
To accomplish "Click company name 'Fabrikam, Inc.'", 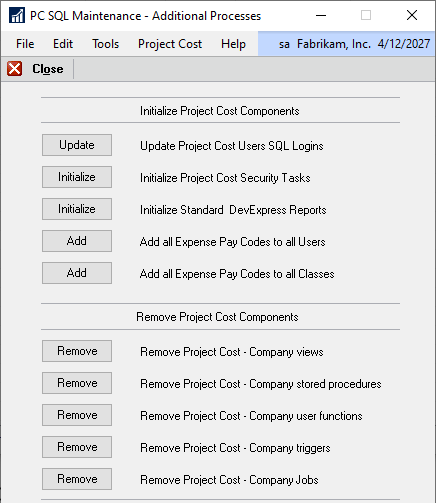I will tap(334, 44).
